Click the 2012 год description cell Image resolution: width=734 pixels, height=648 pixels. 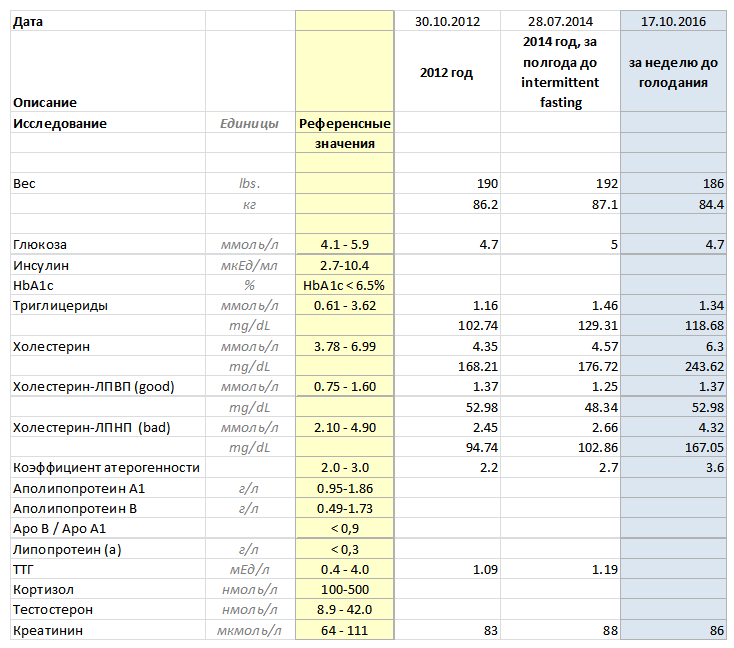click(447, 72)
